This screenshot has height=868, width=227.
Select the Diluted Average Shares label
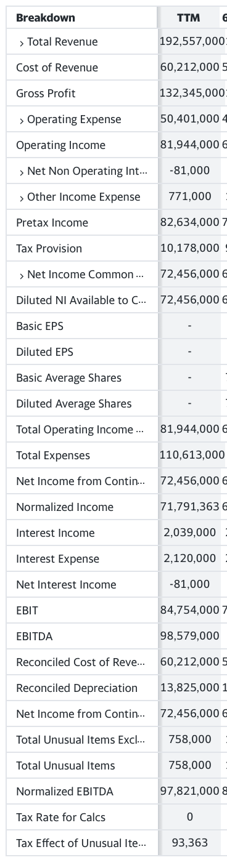coord(73,404)
